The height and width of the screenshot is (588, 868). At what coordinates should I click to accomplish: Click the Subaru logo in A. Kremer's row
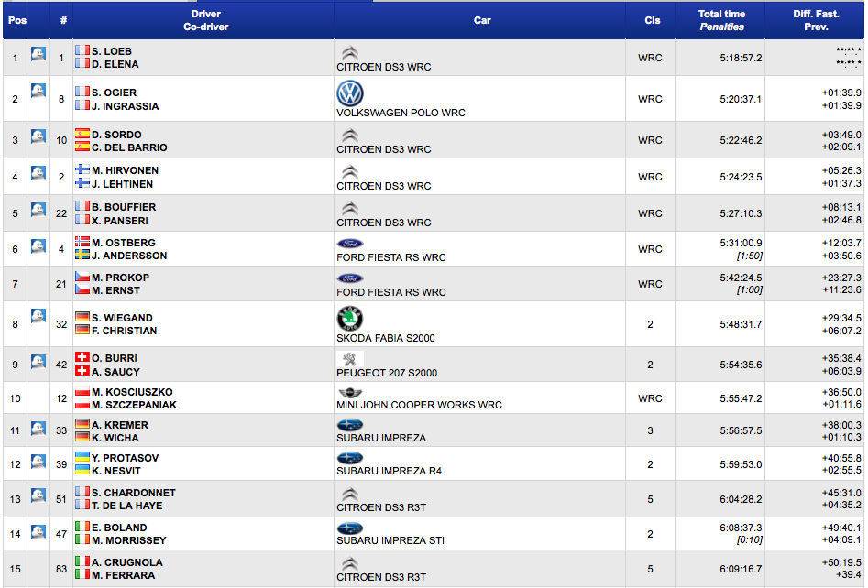coord(350,425)
